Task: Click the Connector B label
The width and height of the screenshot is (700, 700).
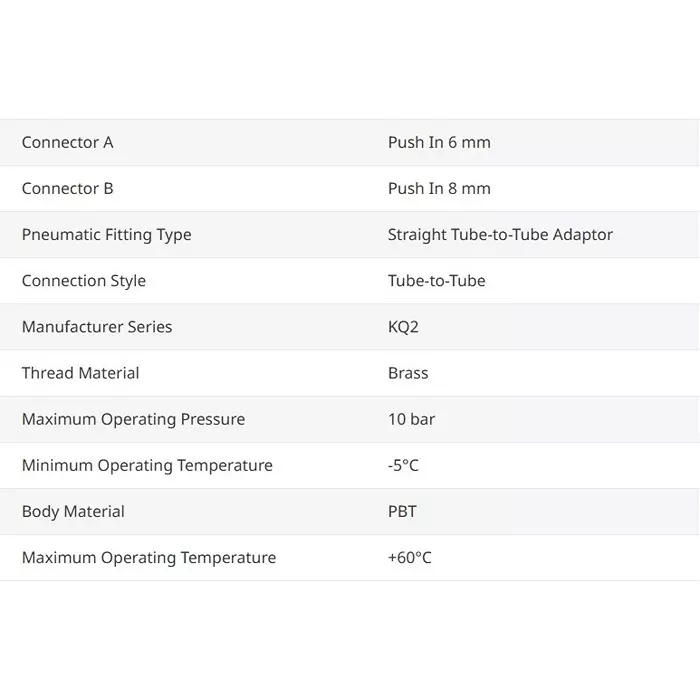Action: [68, 188]
